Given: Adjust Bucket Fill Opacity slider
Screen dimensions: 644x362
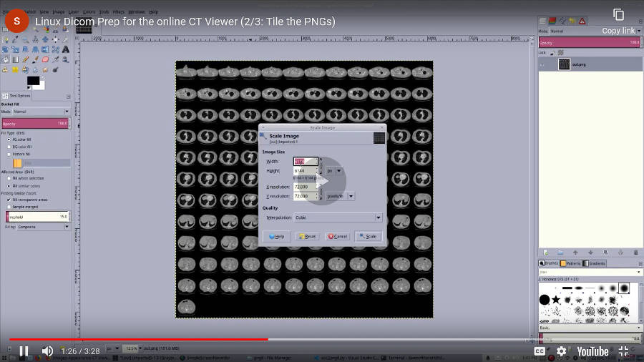Looking at the screenshot, I should pyautogui.click(x=35, y=123).
